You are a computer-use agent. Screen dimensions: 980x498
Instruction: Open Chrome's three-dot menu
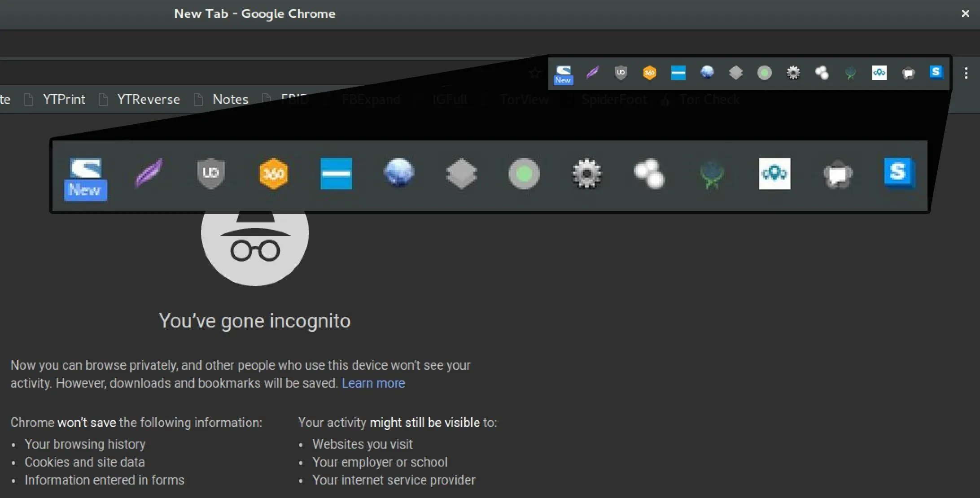[966, 73]
